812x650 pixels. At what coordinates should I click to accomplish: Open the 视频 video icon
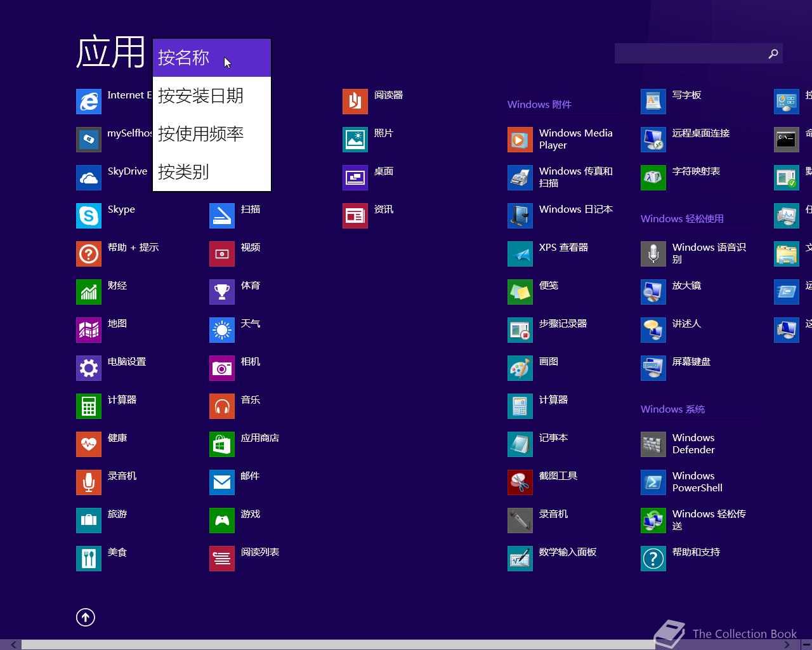222,254
